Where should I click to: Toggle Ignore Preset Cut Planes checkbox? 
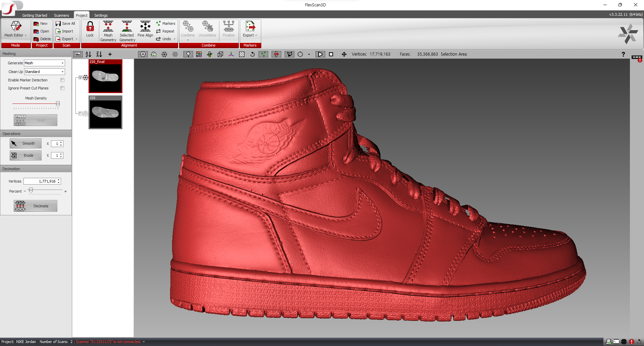coord(62,88)
